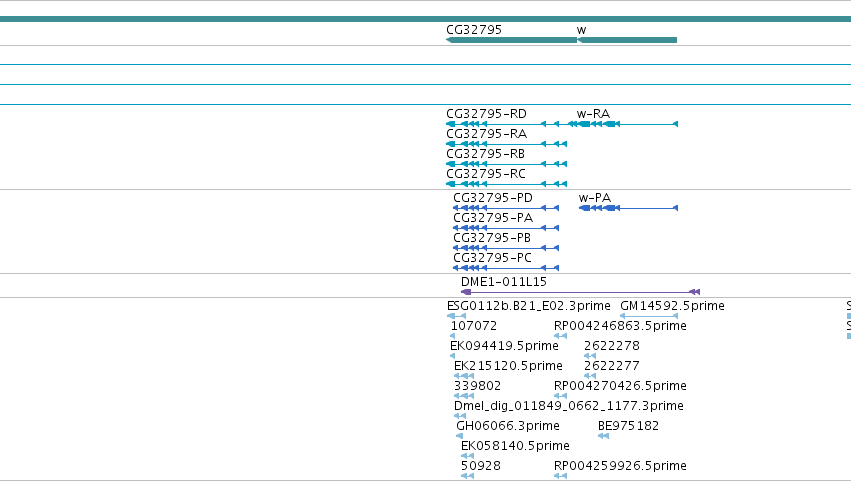Click the 2622278 feature label
851x481 pixels.
pyautogui.click(x=612, y=346)
